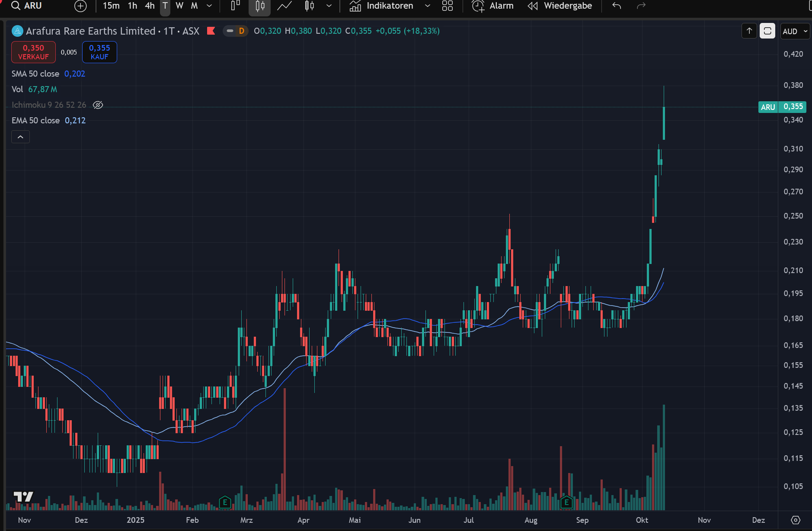The image size is (812, 531).
Task: Select the T daily timeframe
Action: (x=165, y=6)
